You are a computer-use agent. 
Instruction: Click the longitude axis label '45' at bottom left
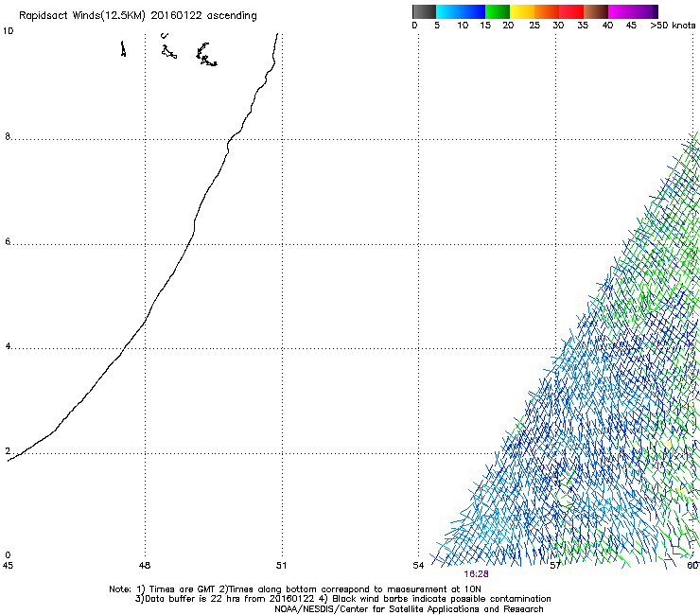click(x=8, y=566)
